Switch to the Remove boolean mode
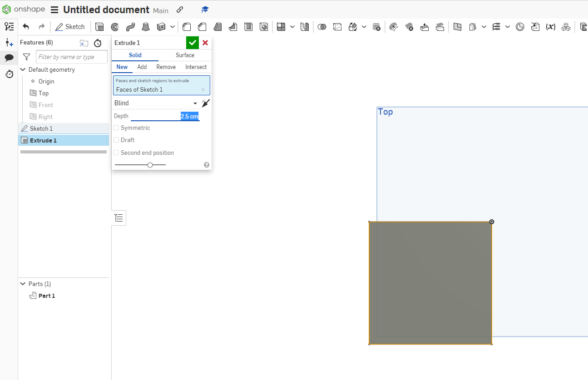Image resolution: width=588 pixels, height=380 pixels. 166,67
